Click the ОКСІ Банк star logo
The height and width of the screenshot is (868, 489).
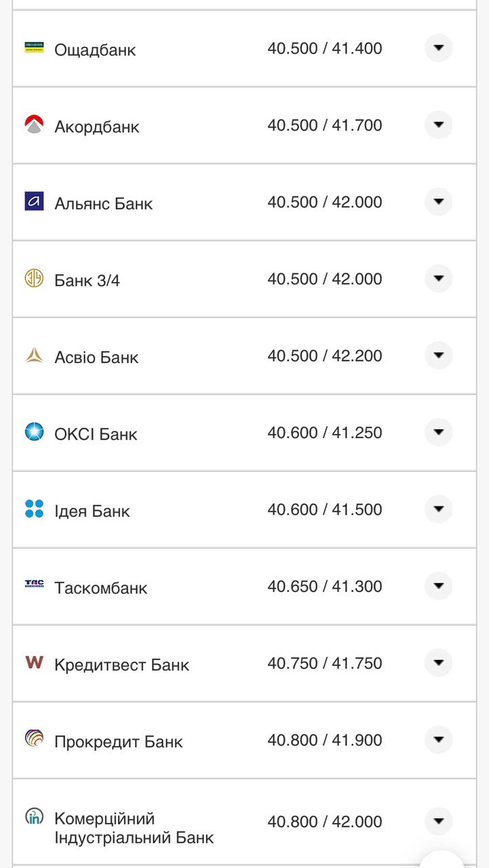pos(34,432)
